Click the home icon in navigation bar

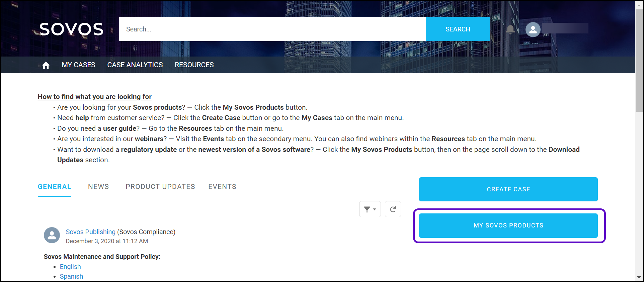pos(46,65)
